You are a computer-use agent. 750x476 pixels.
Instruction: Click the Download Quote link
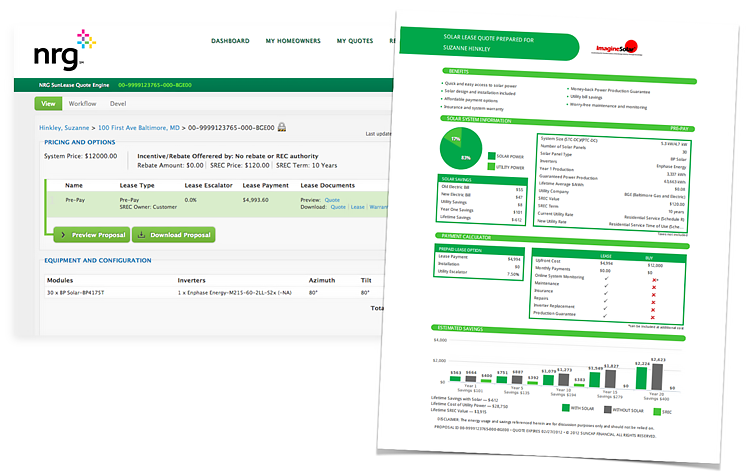338,207
